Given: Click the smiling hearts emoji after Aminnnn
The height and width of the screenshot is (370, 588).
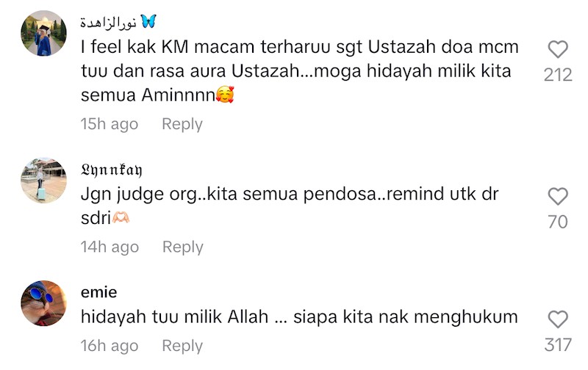Looking at the screenshot, I should (x=225, y=95).
